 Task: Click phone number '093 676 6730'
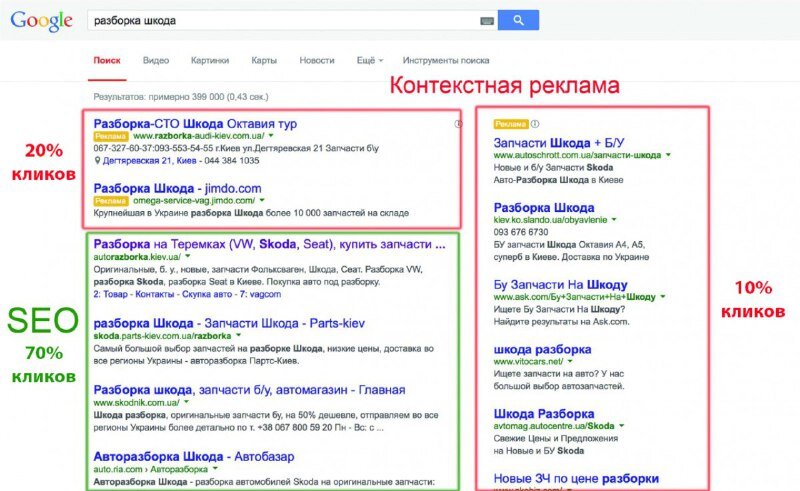(521, 232)
